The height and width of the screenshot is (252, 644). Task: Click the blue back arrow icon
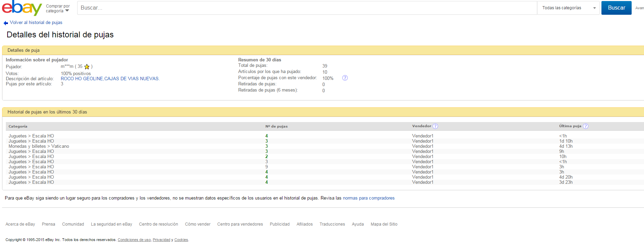click(5, 23)
